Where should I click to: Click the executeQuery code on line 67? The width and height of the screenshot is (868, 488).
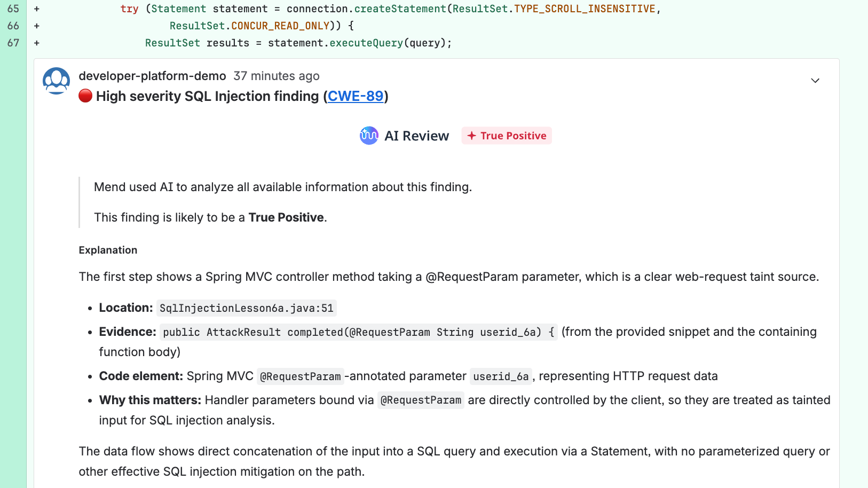point(366,43)
